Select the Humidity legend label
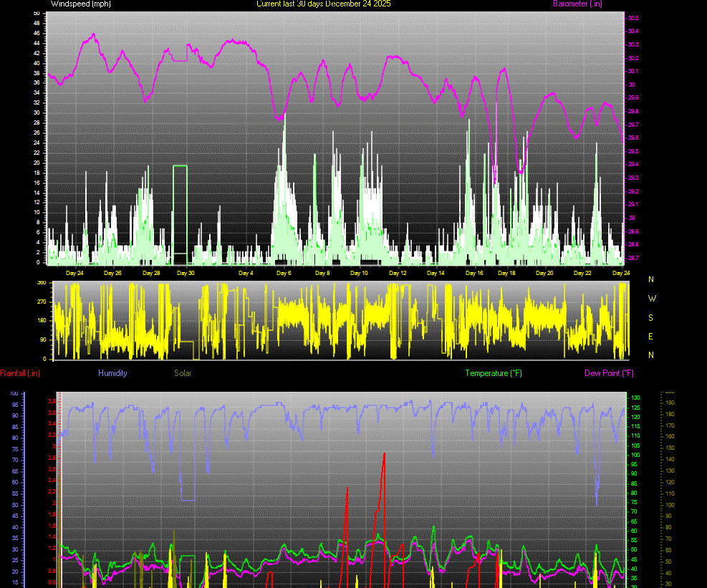 [112, 373]
